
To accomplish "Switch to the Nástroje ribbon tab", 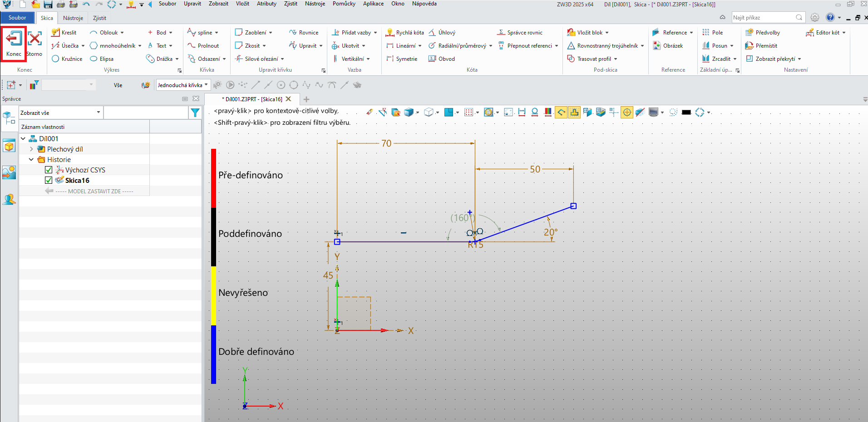I will coord(73,18).
